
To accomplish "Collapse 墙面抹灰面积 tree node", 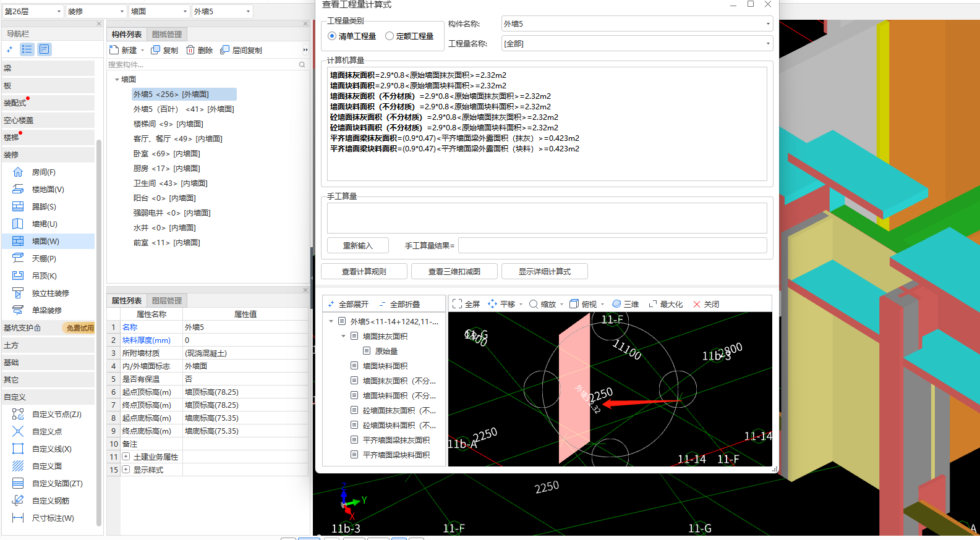I will pos(343,336).
